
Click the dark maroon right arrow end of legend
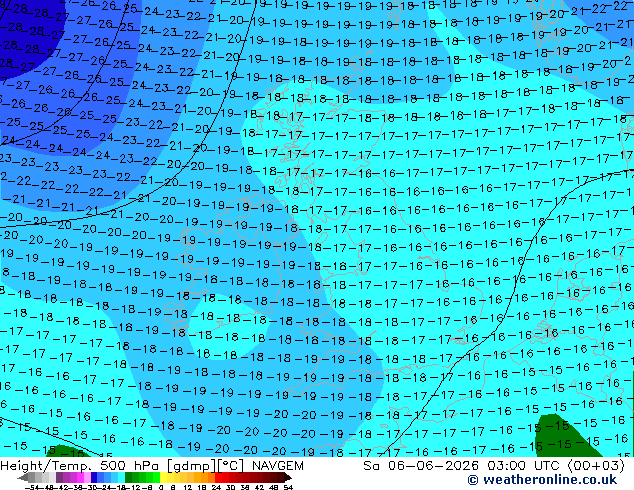pyautogui.click(x=288, y=477)
